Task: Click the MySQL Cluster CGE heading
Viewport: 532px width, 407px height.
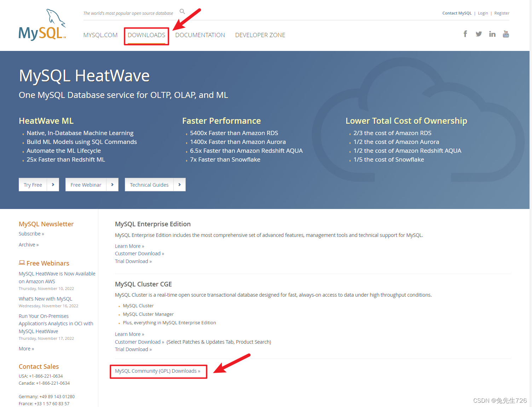Action: click(143, 284)
